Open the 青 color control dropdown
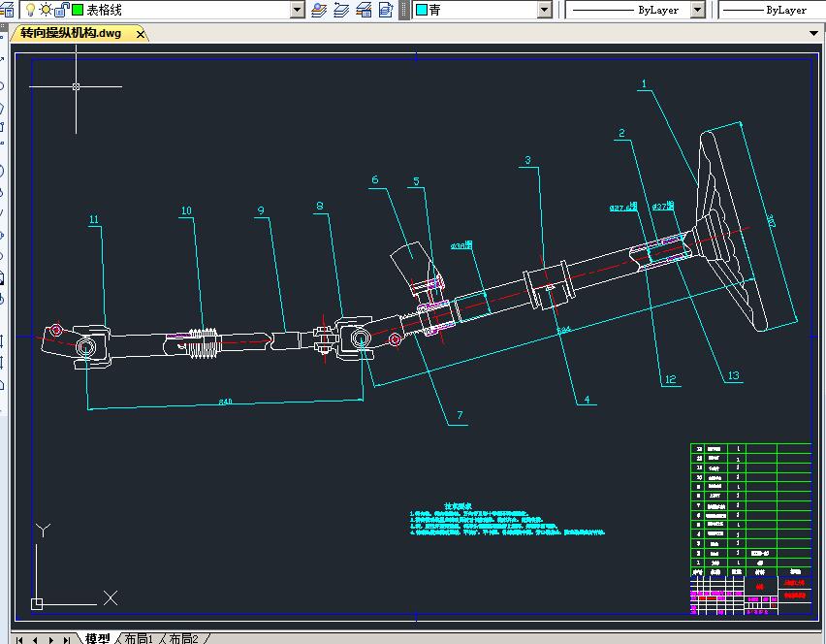Screen dimensions: 826x644 (545, 10)
